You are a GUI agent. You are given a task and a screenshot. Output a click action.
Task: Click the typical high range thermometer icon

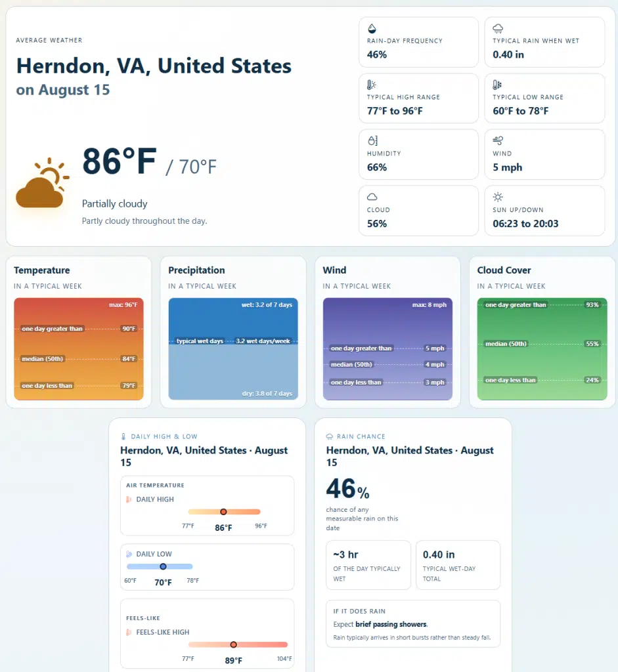[372, 85]
